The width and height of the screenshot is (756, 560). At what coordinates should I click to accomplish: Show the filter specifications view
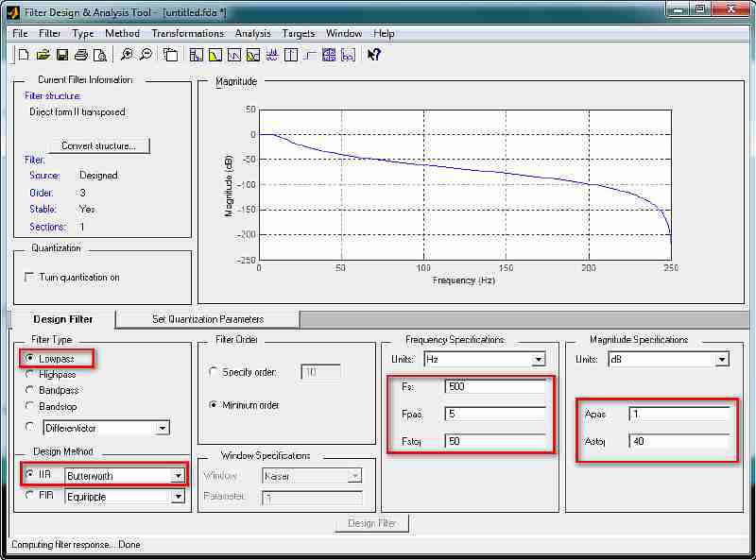(197, 55)
